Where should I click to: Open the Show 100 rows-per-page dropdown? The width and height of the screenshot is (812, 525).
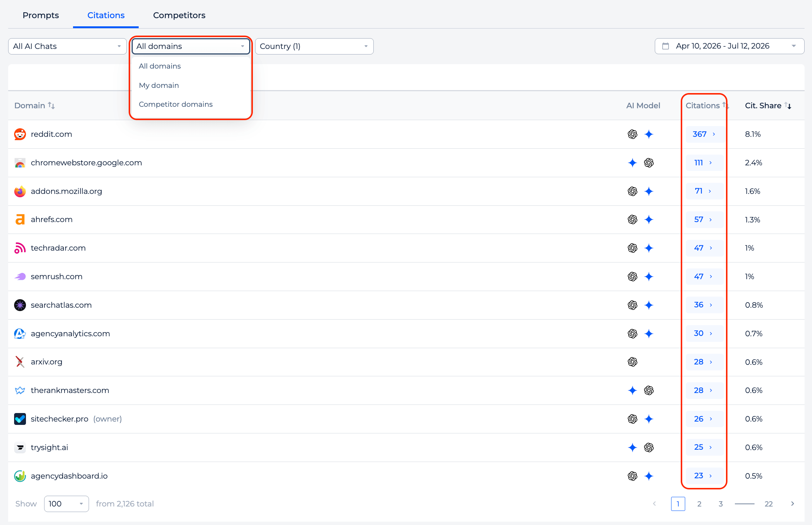[x=66, y=504]
